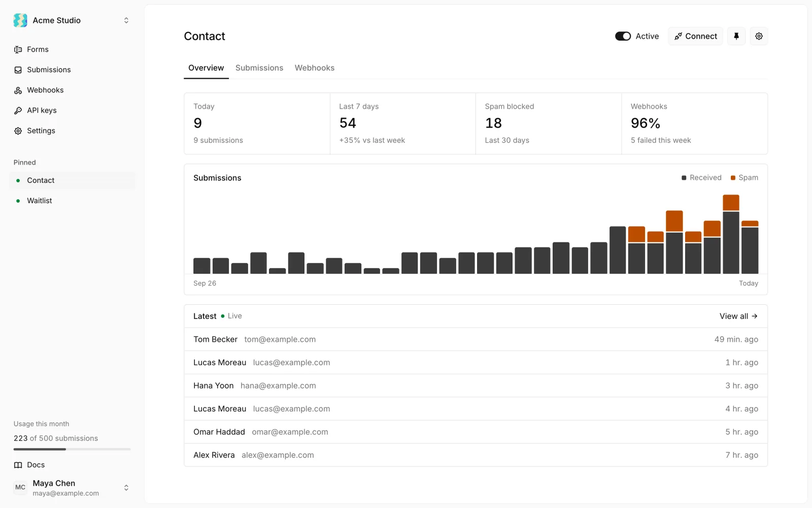Toggle the Active form switch
Image resolution: width=812 pixels, height=508 pixels.
tap(623, 36)
